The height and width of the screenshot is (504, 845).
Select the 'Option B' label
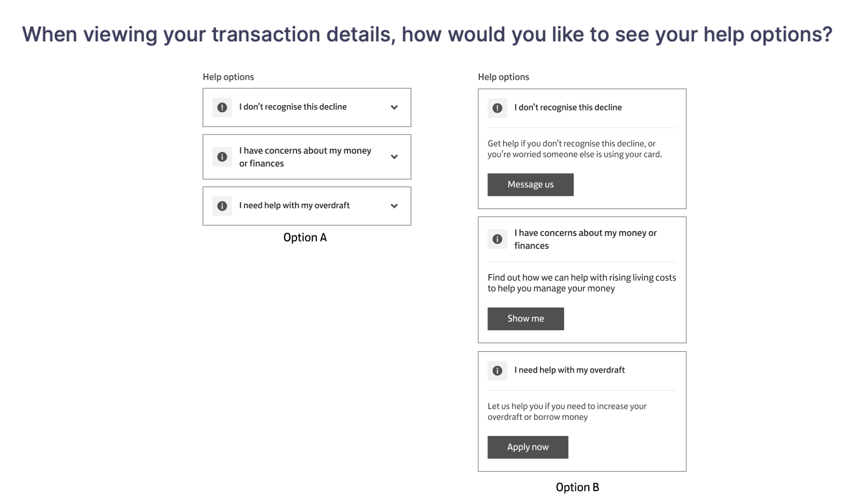[x=577, y=487]
